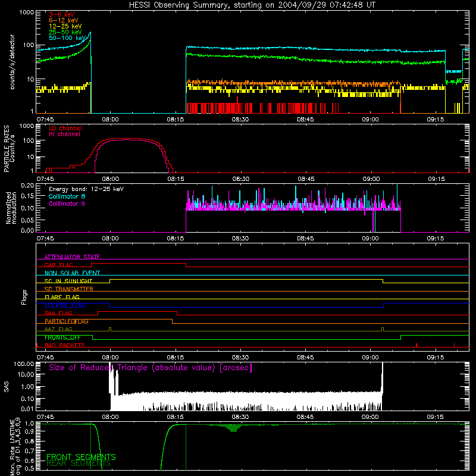Click the SC_TRANSMITTER flag label
This screenshot has width=476, height=476.
pos(69,289)
